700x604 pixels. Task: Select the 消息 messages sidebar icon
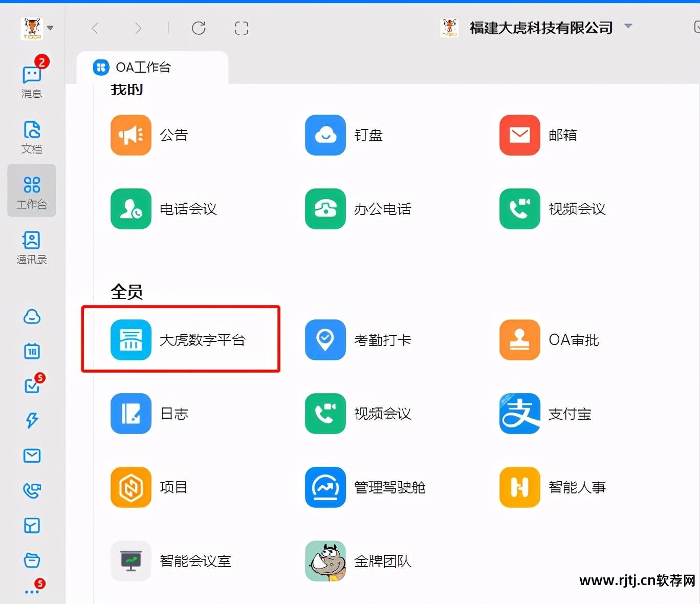click(x=32, y=77)
